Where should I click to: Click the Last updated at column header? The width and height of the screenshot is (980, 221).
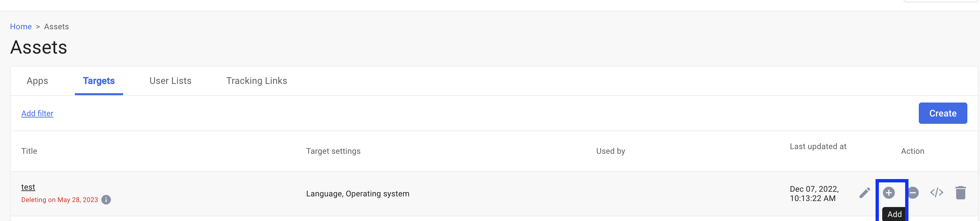pos(818,146)
